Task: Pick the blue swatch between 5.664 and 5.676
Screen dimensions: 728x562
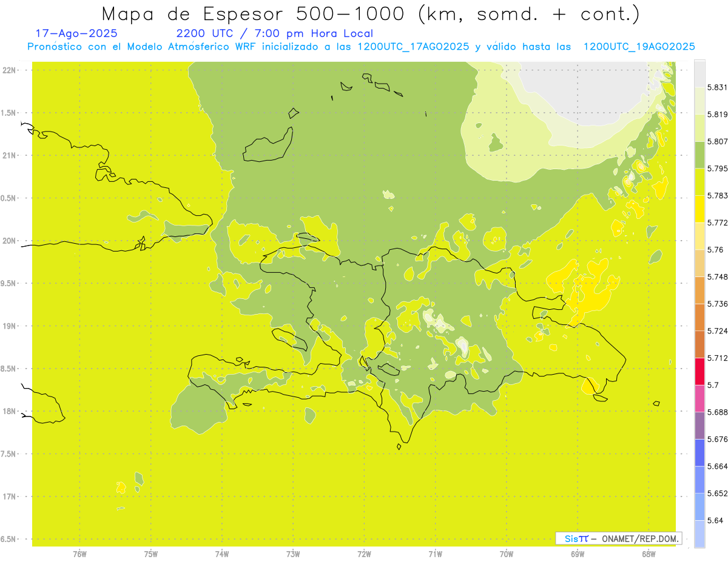Action: [699, 453]
